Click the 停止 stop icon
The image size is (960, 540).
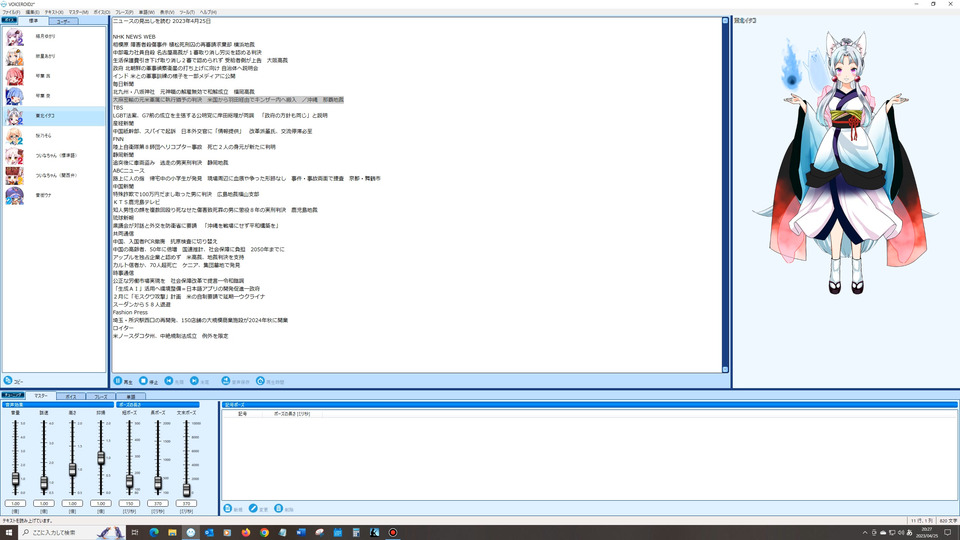point(143,381)
